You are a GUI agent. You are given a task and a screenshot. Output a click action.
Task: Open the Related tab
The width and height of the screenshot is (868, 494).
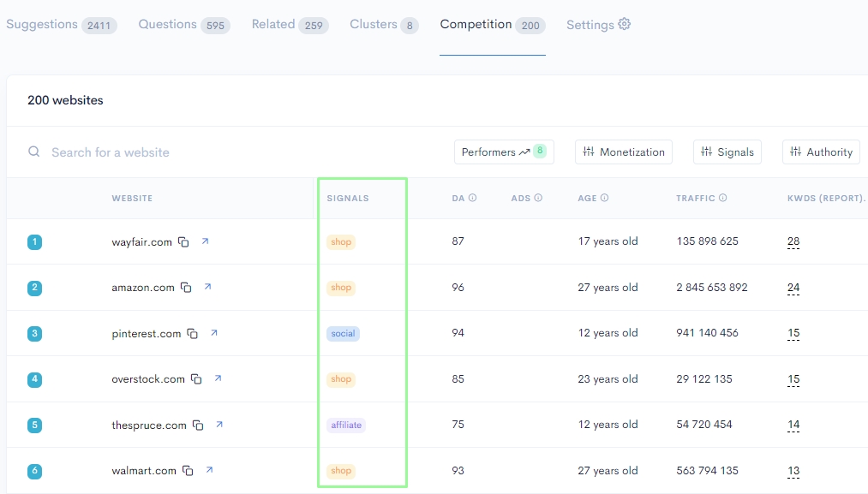click(x=290, y=25)
